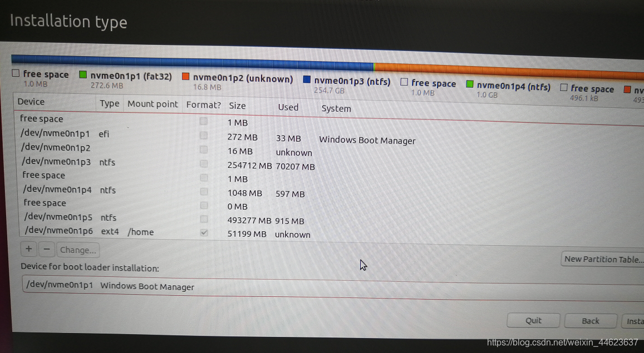This screenshot has height=353, width=644.
Task: Click New Partition Table button
Action: pyautogui.click(x=602, y=259)
